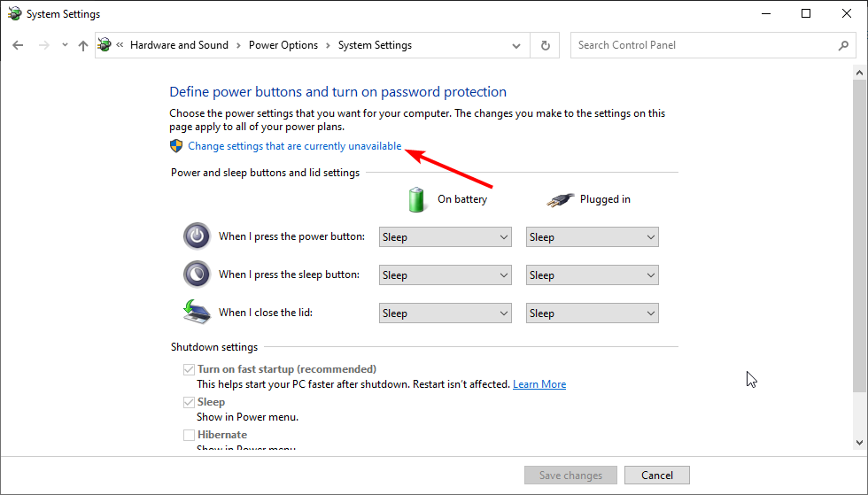Click the power button icon
Image resolution: width=868 pixels, height=495 pixels.
(x=197, y=236)
